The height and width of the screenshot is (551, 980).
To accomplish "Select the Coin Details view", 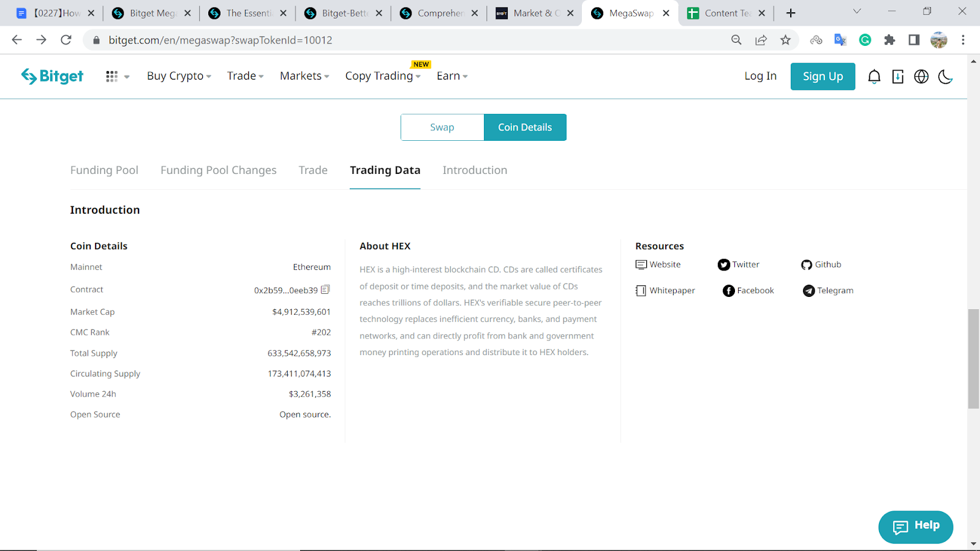I will pyautogui.click(x=525, y=127).
